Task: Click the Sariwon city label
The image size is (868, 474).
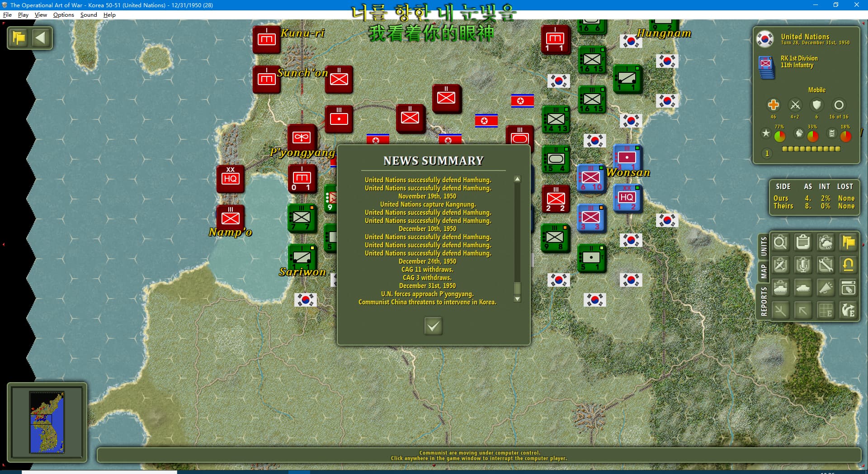Action: coord(302,272)
